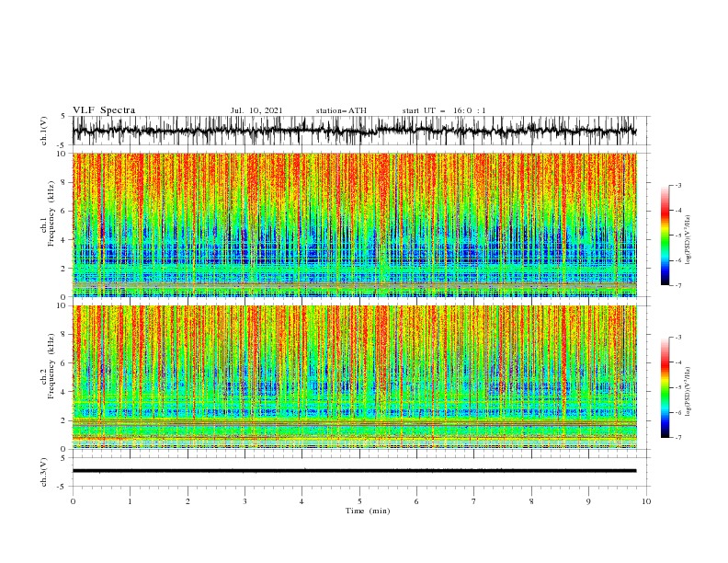Click the "station=ATH" label
Image resolution: width=728 pixels, height=563 pixels.
pos(341,110)
